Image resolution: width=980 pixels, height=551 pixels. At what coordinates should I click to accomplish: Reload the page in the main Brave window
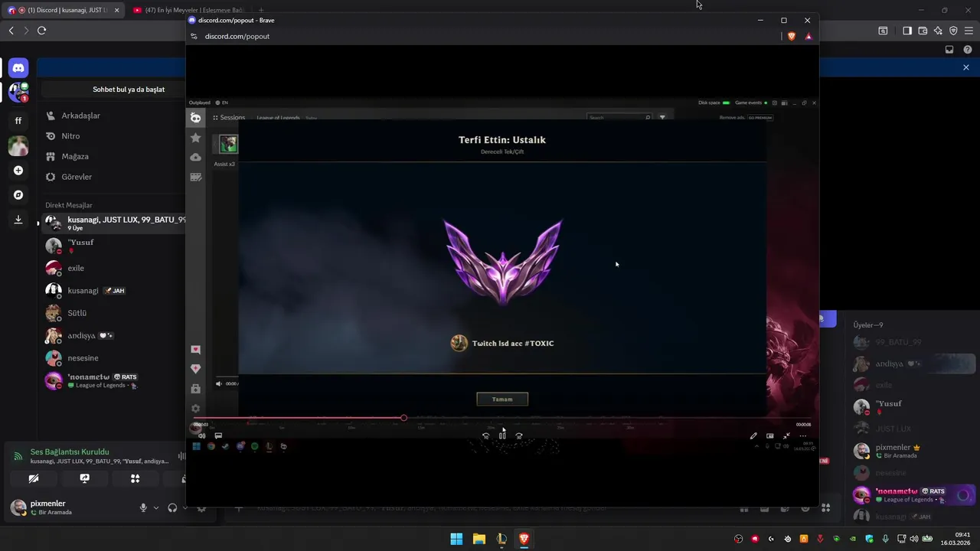(41, 31)
